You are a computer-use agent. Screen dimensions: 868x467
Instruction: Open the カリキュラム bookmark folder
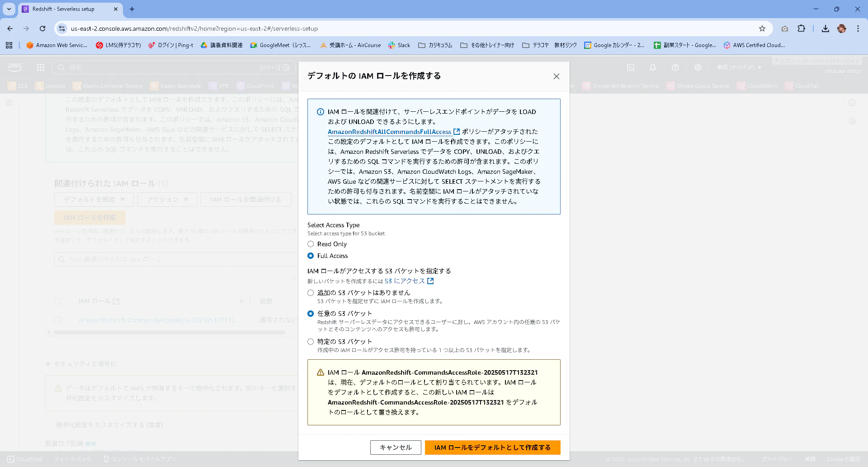point(435,45)
